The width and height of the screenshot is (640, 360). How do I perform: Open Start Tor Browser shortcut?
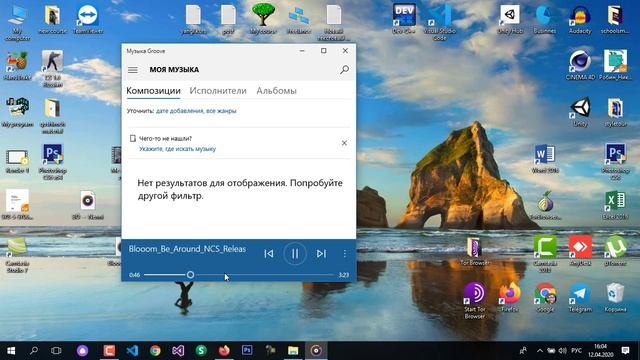click(475, 300)
